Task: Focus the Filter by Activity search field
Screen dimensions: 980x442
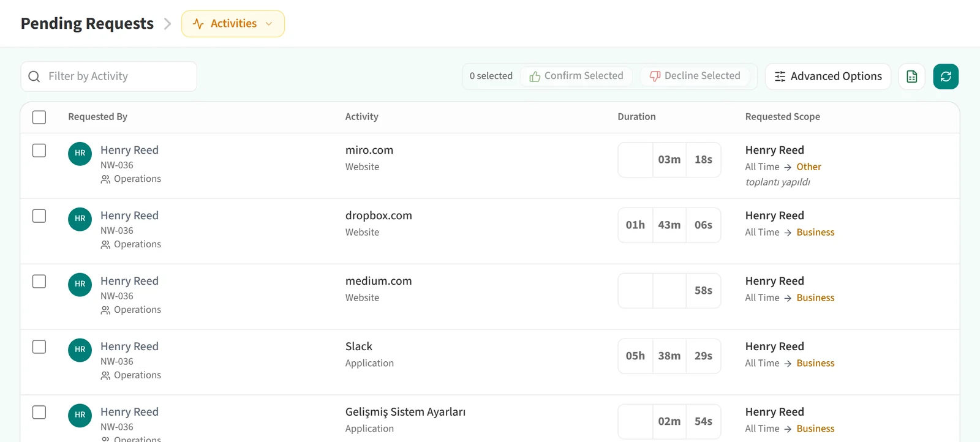Action: [109, 77]
